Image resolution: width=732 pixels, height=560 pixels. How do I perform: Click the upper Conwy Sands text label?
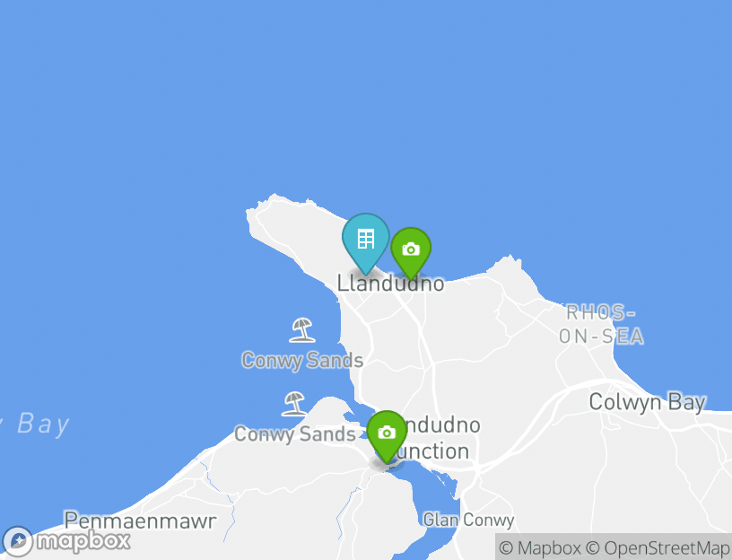(x=302, y=361)
